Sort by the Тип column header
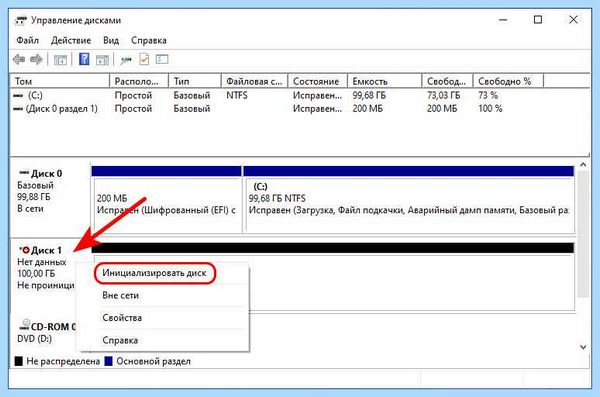600x397 pixels. (x=195, y=81)
